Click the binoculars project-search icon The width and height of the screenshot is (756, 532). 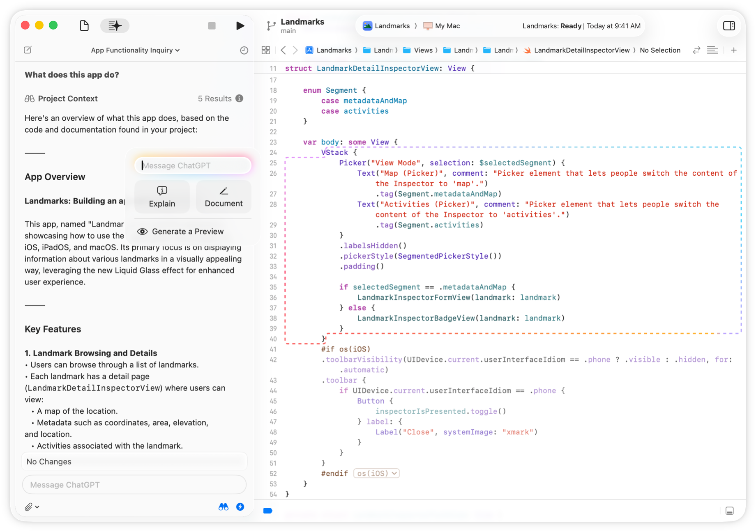point(223,507)
